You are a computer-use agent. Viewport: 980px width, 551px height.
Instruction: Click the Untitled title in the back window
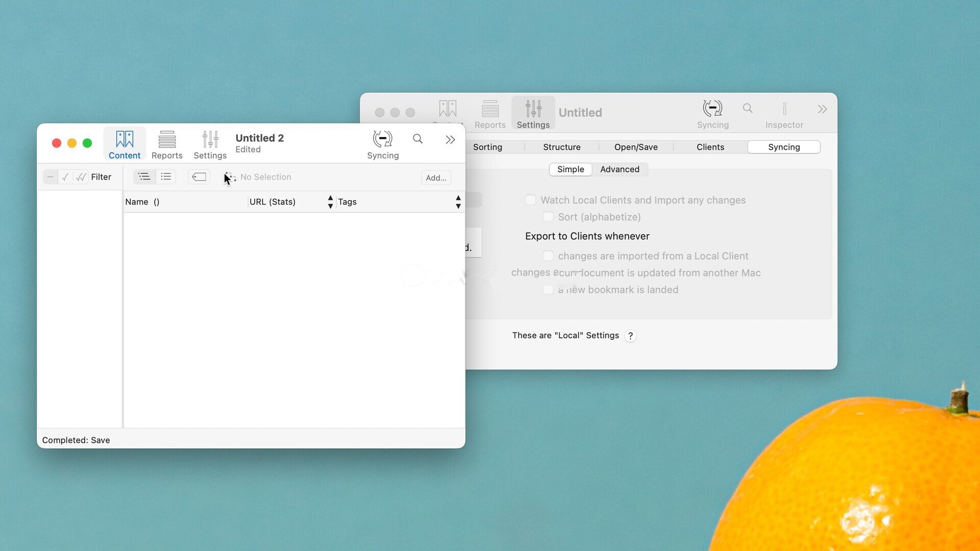(x=580, y=112)
